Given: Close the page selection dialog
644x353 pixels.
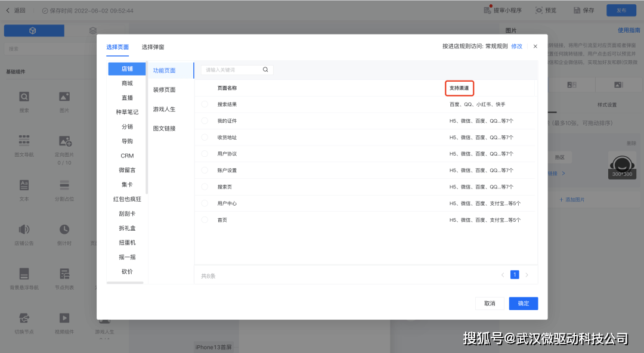Looking at the screenshot, I should coord(535,47).
